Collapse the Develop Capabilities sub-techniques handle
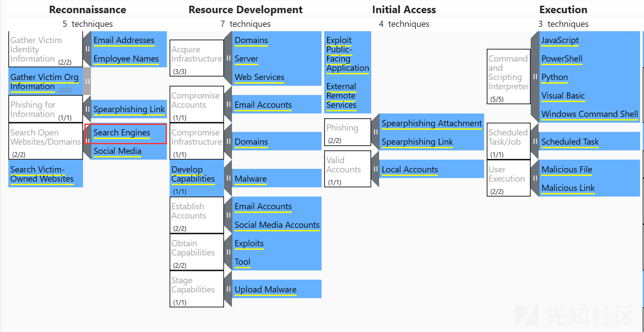Screen dimensions: 644x332 228,178
